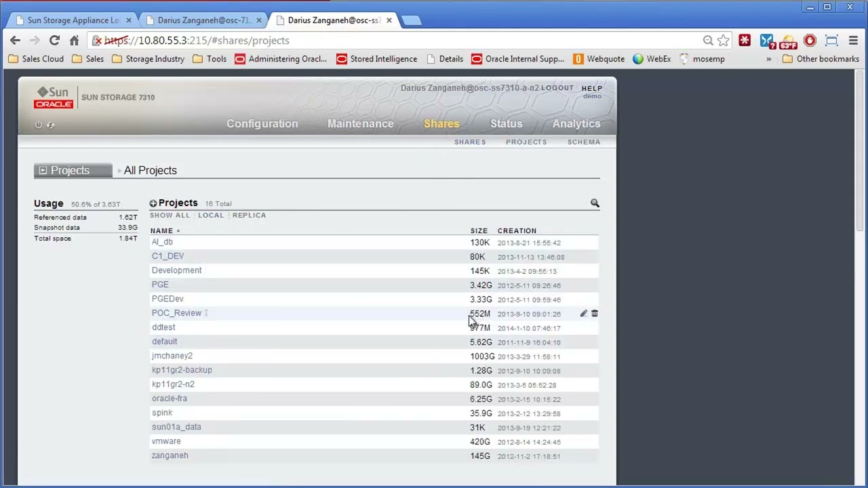Image resolution: width=868 pixels, height=488 pixels.
Task: Open the Status tab
Action: coord(506,123)
